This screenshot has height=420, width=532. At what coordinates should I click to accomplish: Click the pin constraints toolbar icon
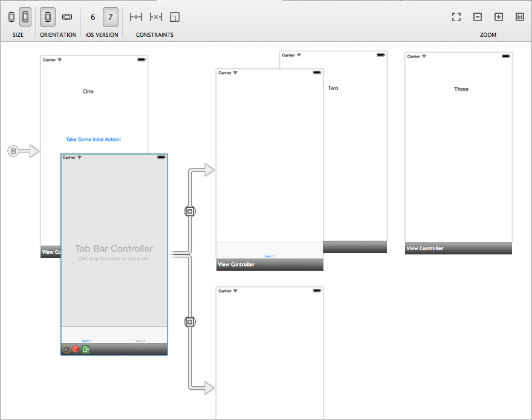point(136,17)
